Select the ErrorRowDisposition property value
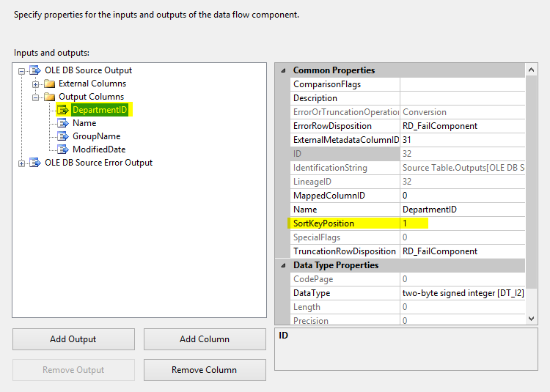 point(462,126)
